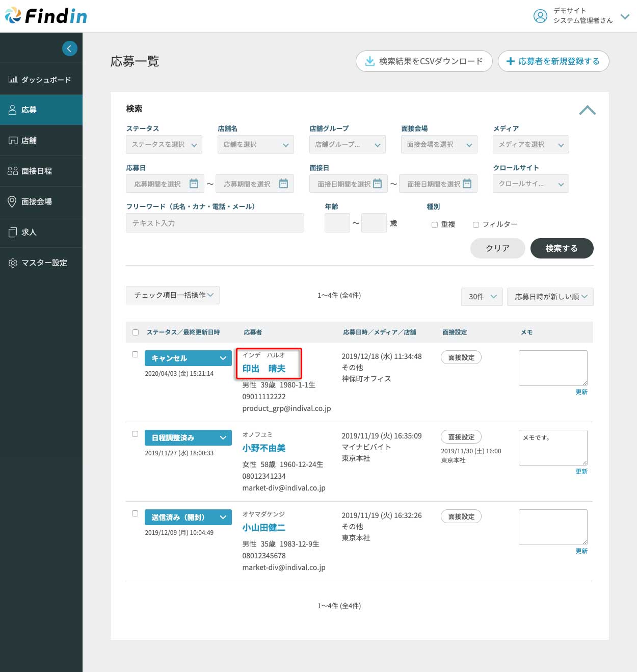
Task: Collapse the 検索 panel with chevron
Action: (x=587, y=110)
